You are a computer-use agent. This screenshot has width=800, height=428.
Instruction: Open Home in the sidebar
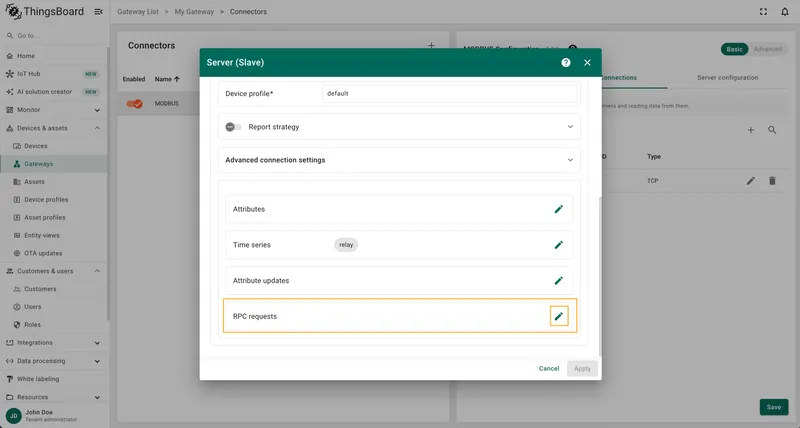pyautogui.click(x=54, y=56)
